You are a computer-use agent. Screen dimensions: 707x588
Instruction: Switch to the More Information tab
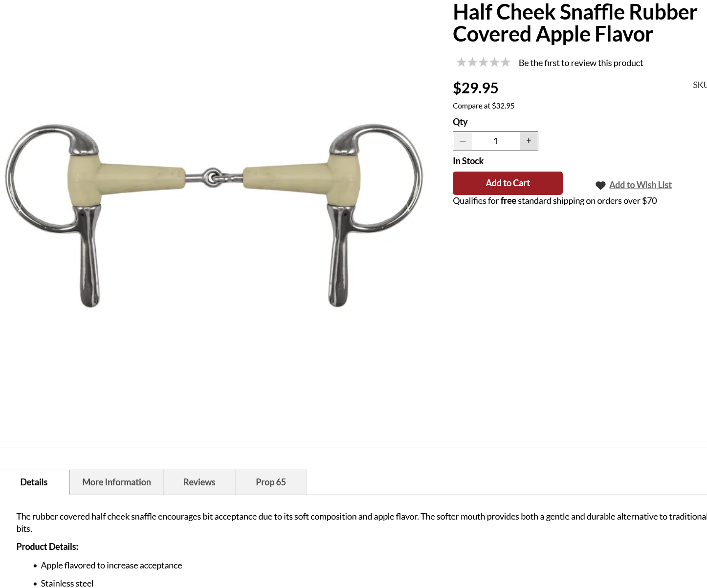coord(116,482)
